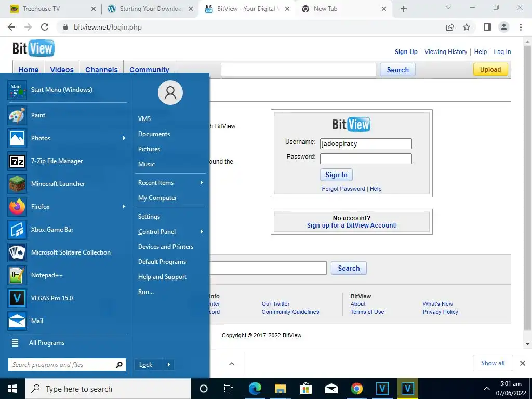Bookmark this page with the star icon
This screenshot has height=399, width=532.
pyautogui.click(x=467, y=27)
